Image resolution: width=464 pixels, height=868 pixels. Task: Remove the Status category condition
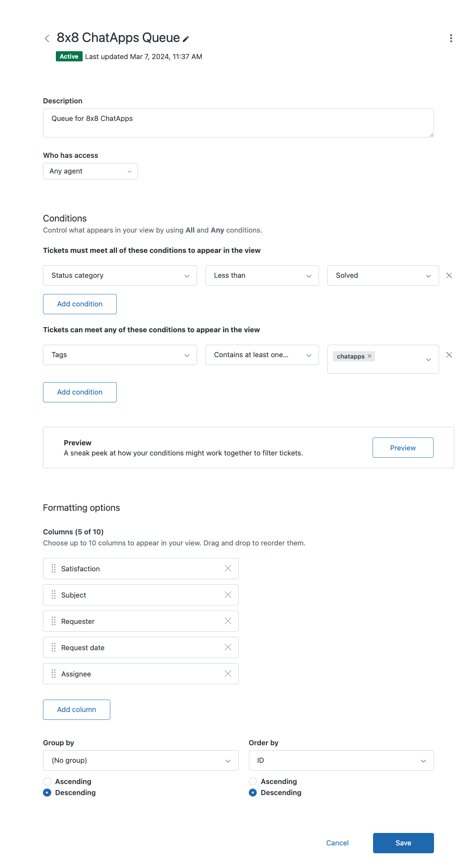pyautogui.click(x=449, y=275)
